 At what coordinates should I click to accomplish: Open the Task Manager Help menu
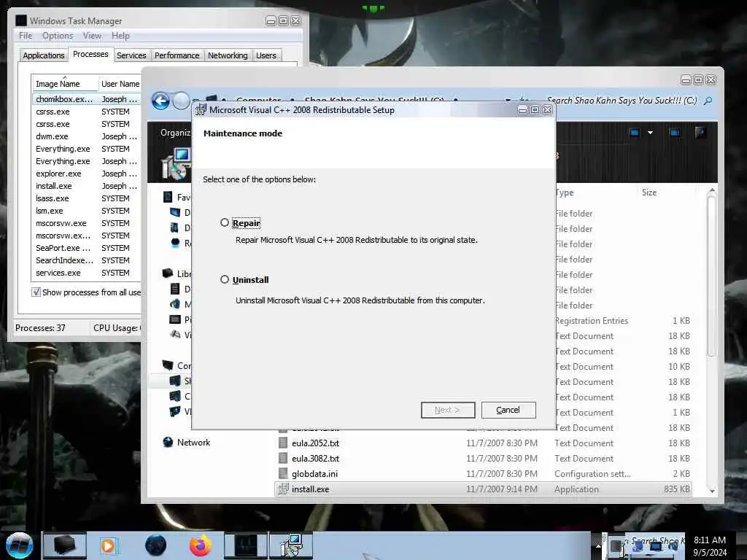click(120, 36)
